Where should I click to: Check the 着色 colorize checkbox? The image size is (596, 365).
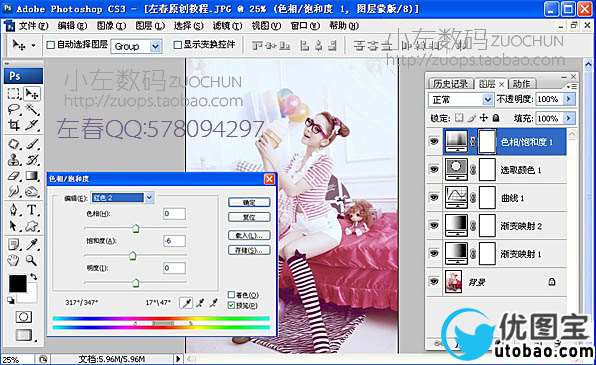point(231,295)
